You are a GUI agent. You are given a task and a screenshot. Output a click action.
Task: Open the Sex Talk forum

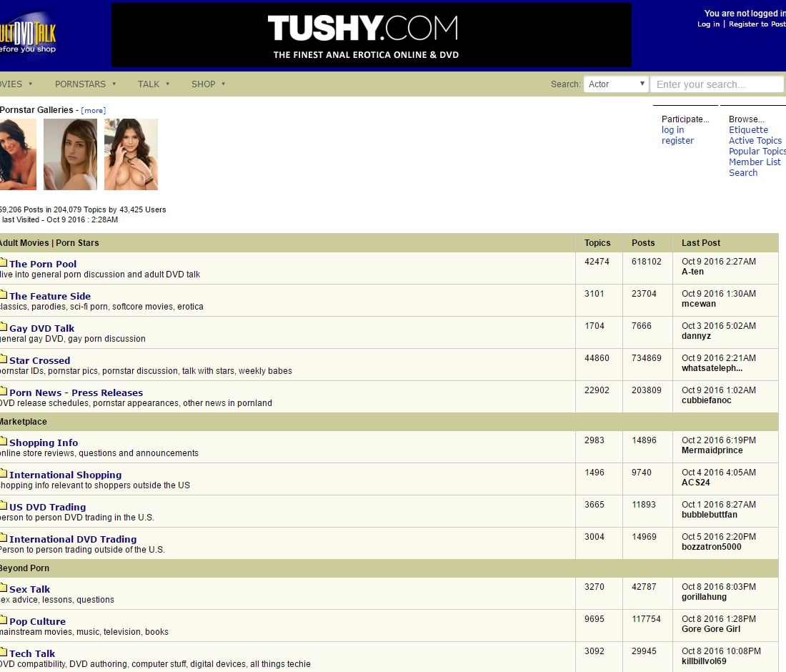click(x=30, y=589)
